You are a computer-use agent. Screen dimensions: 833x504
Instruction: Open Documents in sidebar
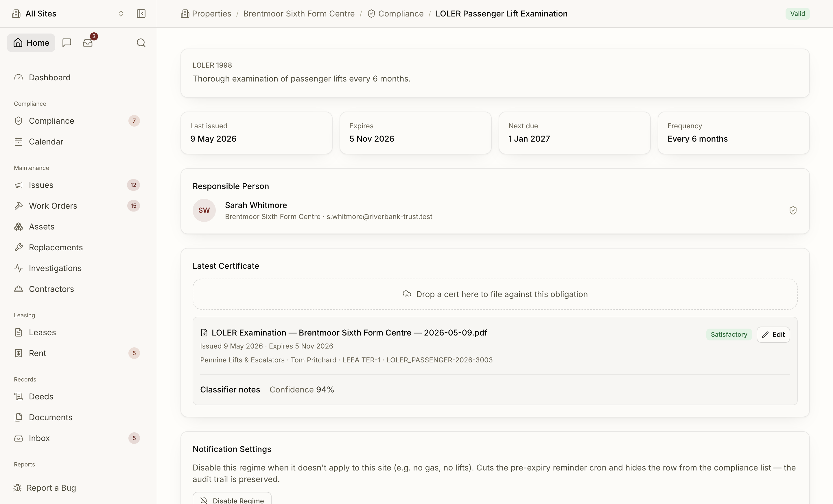(77, 417)
